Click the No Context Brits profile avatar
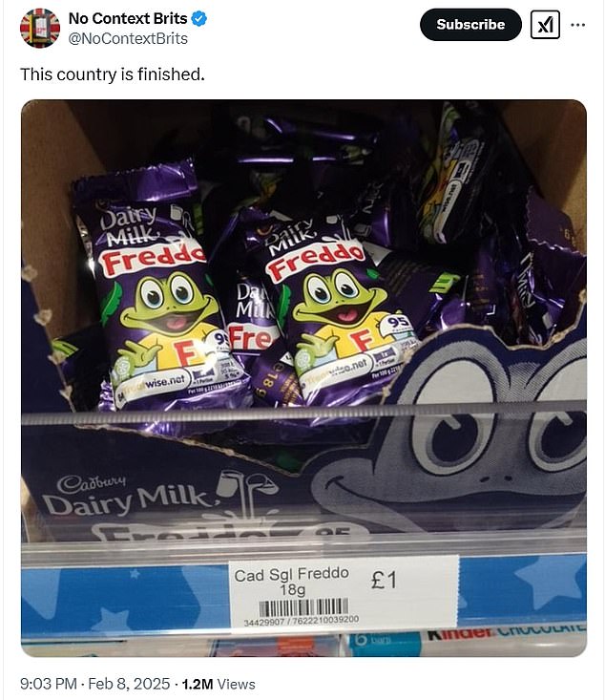Image resolution: width=605 pixels, height=700 pixels. pos(40,28)
